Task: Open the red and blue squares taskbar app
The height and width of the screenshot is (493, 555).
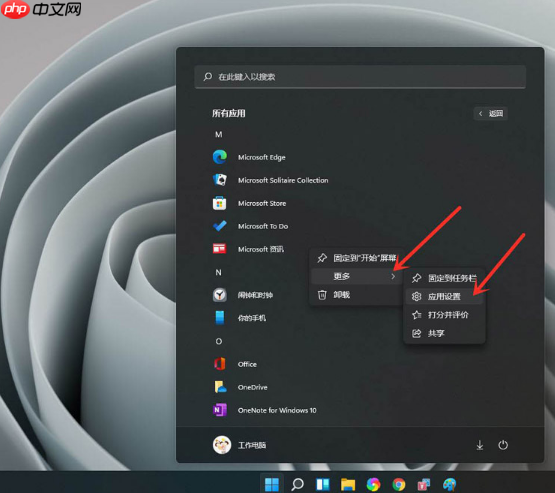Action: 424,484
